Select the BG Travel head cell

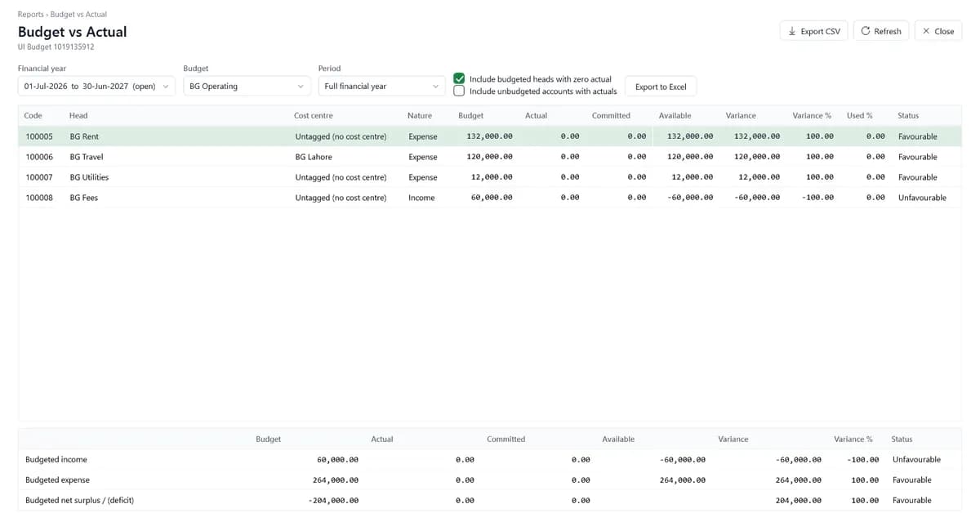[87, 157]
